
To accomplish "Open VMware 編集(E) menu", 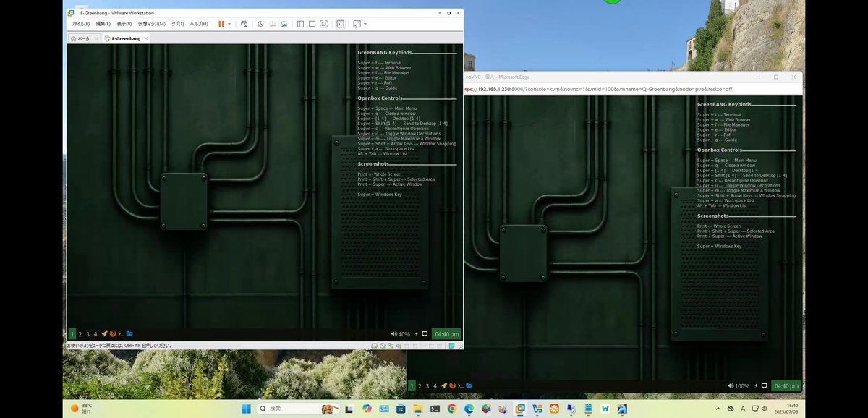I will (x=103, y=24).
